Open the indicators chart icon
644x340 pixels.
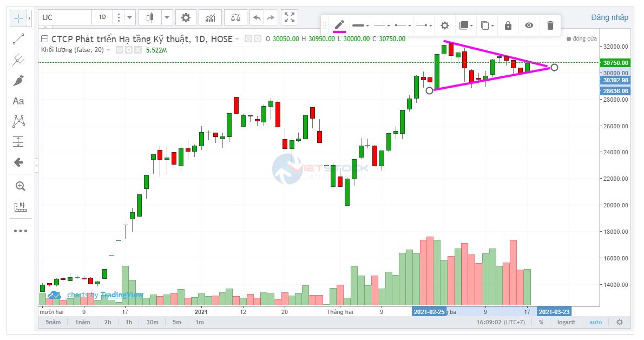210,18
